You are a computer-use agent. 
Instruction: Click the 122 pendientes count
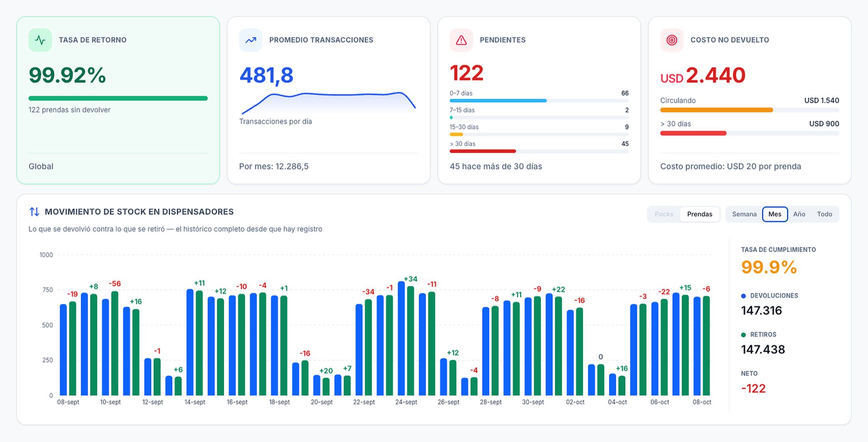466,73
